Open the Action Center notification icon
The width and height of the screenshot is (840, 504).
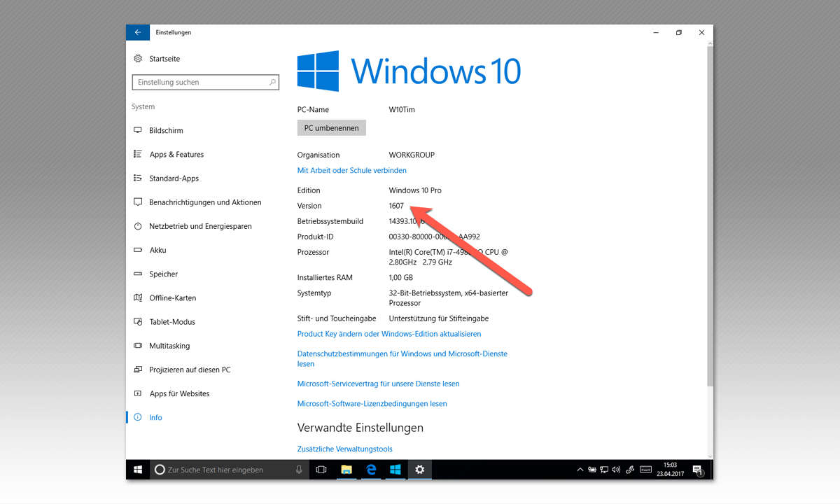(x=697, y=470)
